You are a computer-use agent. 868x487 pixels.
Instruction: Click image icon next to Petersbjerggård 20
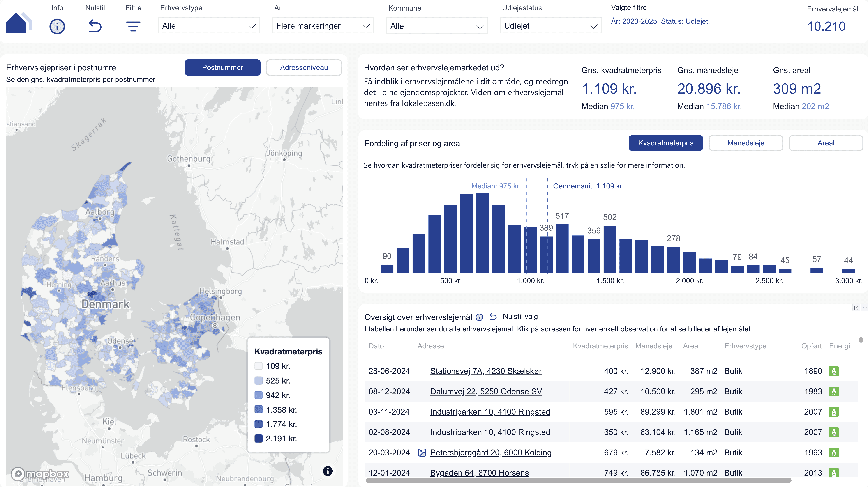[x=422, y=452]
